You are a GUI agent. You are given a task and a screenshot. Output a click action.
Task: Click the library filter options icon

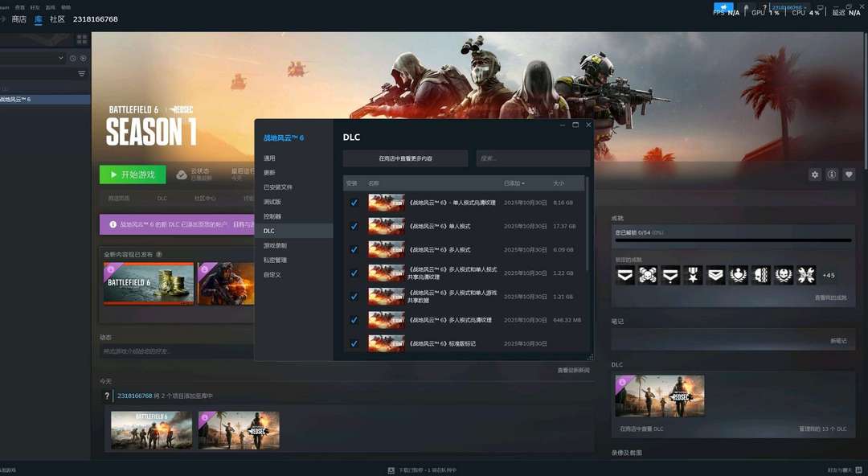pos(81,74)
